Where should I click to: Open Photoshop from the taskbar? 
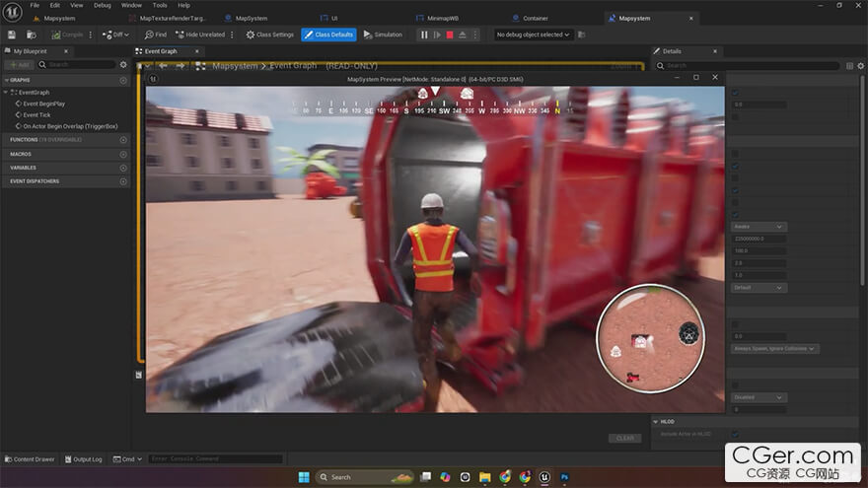point(564,477)
